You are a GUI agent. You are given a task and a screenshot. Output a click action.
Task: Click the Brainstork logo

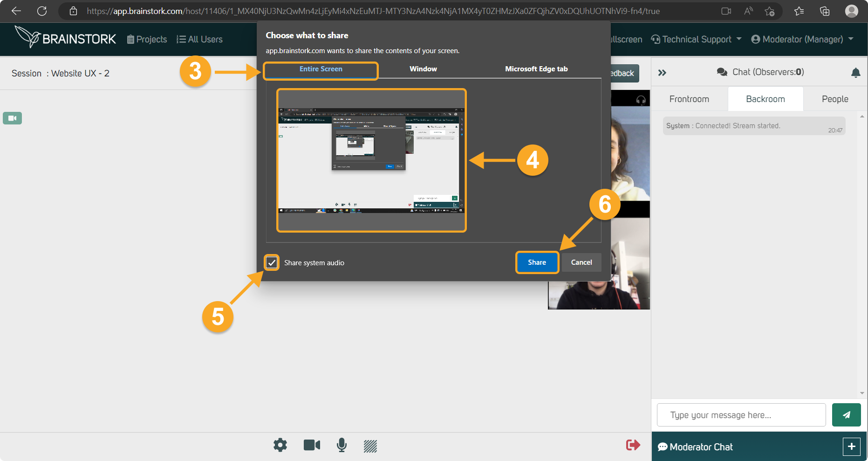click(65, 37)
